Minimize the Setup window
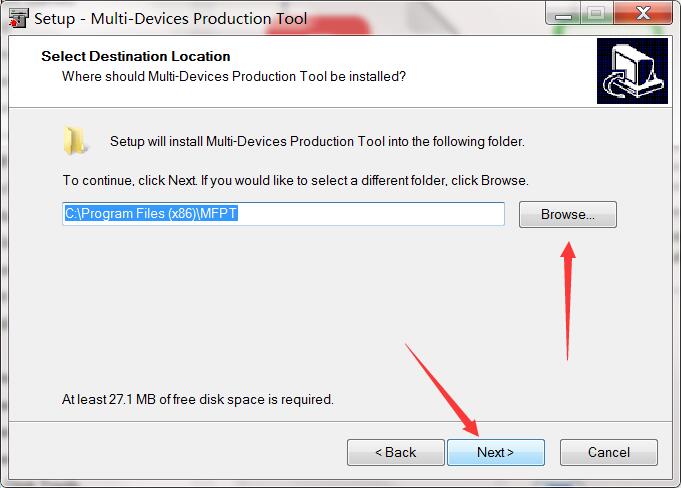Image resolution: width=681 pixels, height=488 pixels. (564, 14)
